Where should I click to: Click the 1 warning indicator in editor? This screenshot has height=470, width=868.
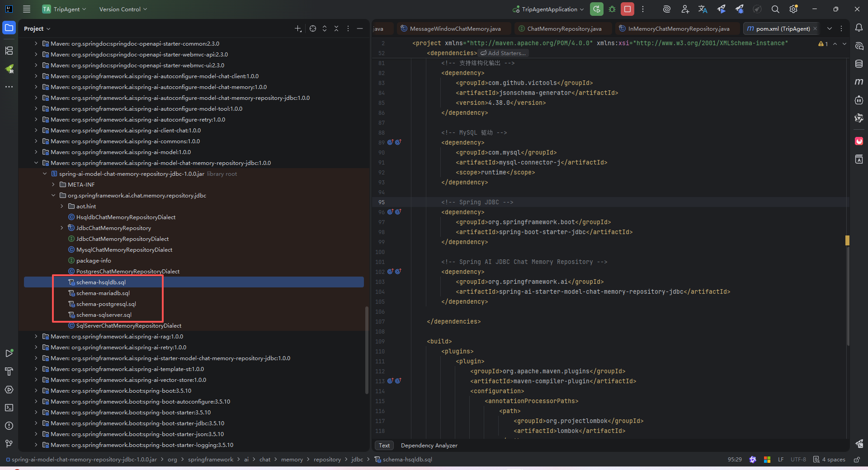coord(823,44)
